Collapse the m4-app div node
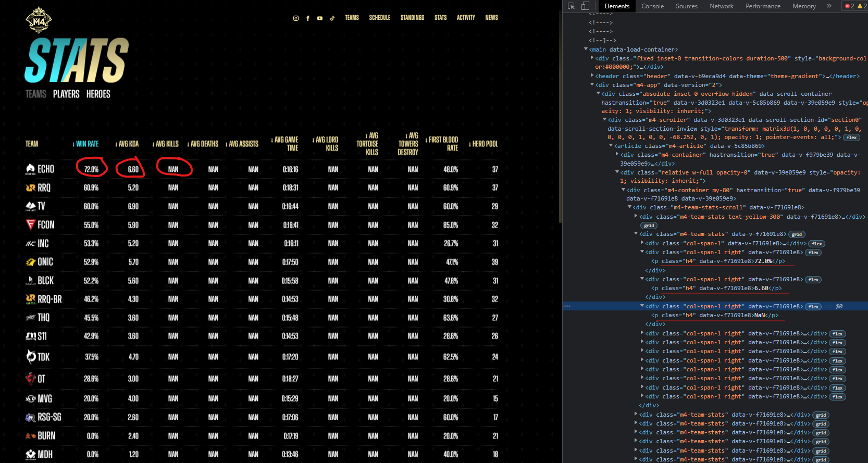 point(592,85)
